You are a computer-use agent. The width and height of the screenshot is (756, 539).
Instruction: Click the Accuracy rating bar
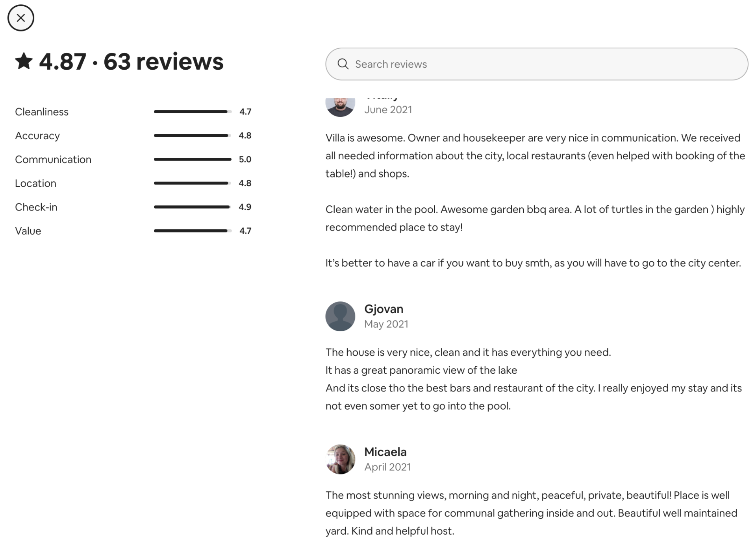point(193,135)
